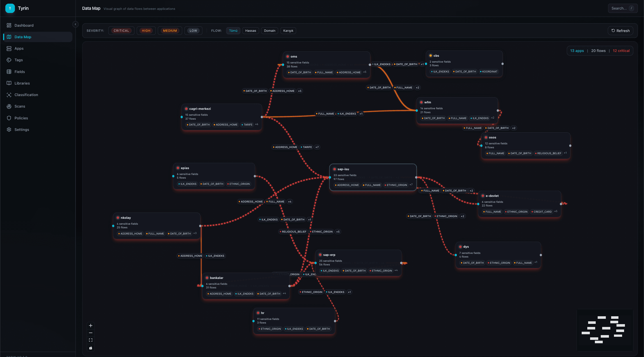Zoom out with the minus control
The height and width of the screenshot is (357, 644).
[x=91, y=333]
